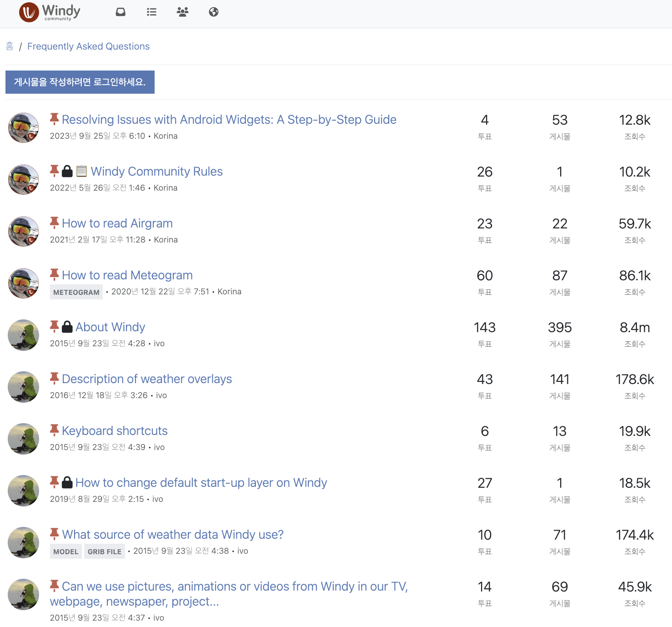Open the unread inbox icon
This screenshot has height=627, width=672.
(x=120, y=12)
